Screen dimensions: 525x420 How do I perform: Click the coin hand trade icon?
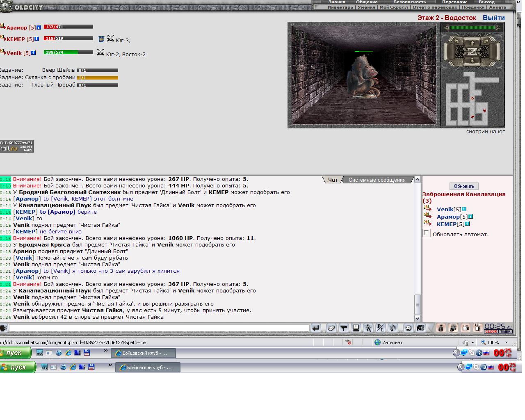point(453,328)
